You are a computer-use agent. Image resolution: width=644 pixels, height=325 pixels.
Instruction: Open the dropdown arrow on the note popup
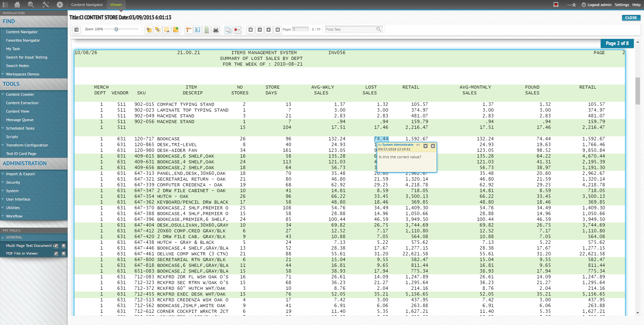(425, 146)
